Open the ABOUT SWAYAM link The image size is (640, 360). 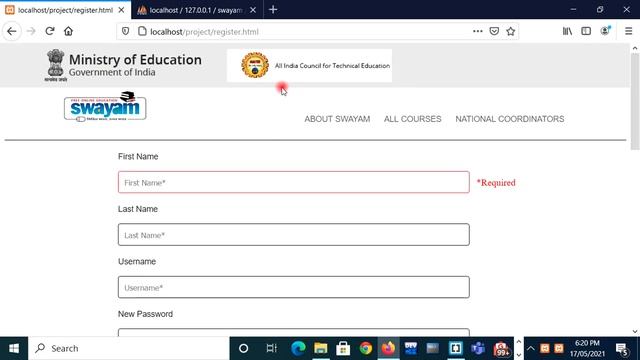tap(337, 119)
